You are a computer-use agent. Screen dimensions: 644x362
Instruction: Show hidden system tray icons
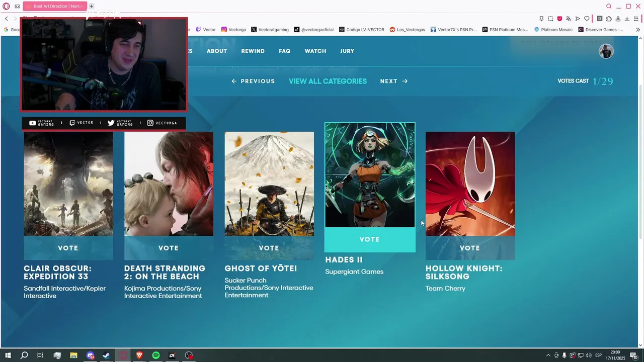548,355
